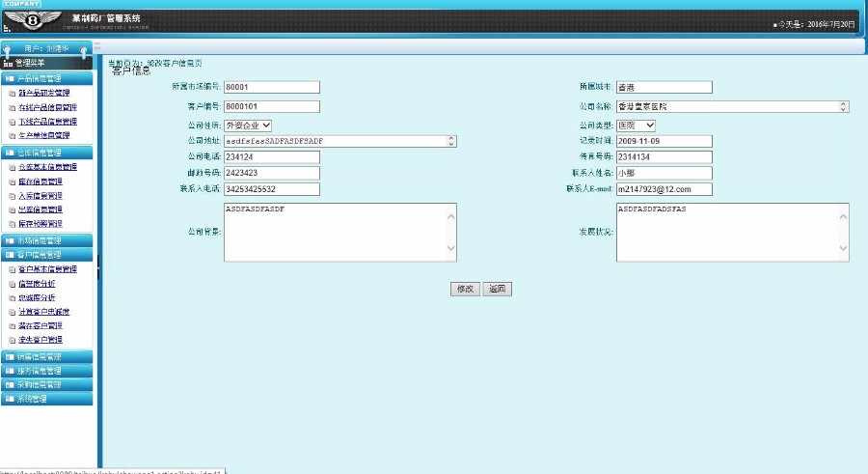
Task: Click the 发展状况 scrollbar up arrow
Action: 843,217
